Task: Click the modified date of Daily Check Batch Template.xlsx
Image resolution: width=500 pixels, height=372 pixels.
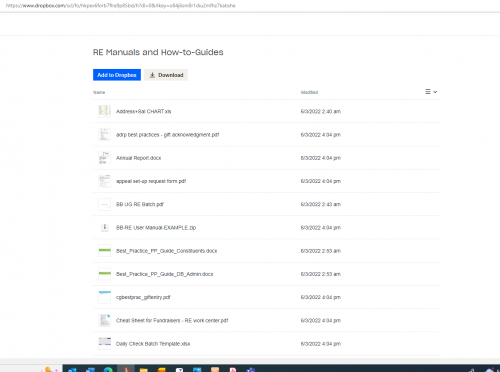Action: click(321, 344)
